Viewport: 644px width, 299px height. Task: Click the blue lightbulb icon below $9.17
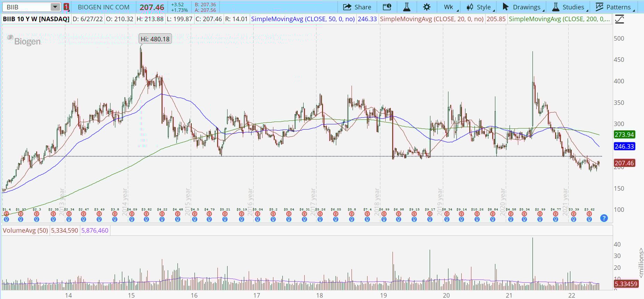[x=430, y=219]
